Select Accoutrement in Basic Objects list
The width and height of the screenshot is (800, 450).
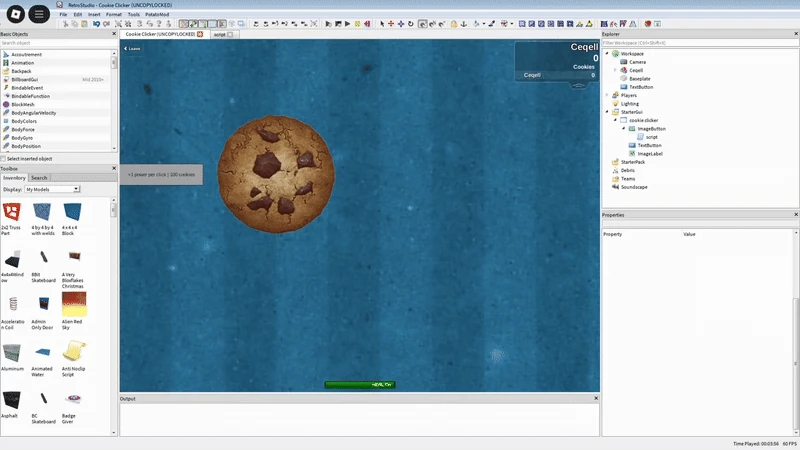pyautogui.click(x=27, y=55)
